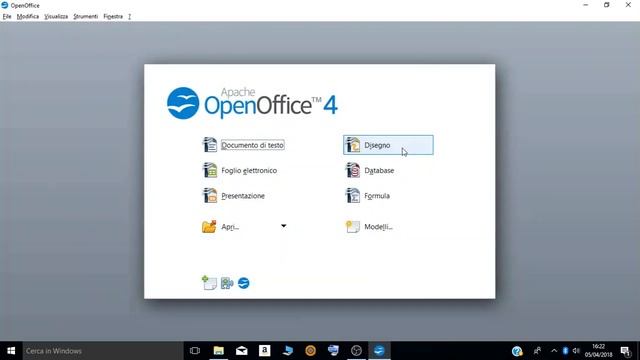Viewport: 640px width, 360px height.
Task: Click the Presentazione icon
Action: [x=210, y=196]
